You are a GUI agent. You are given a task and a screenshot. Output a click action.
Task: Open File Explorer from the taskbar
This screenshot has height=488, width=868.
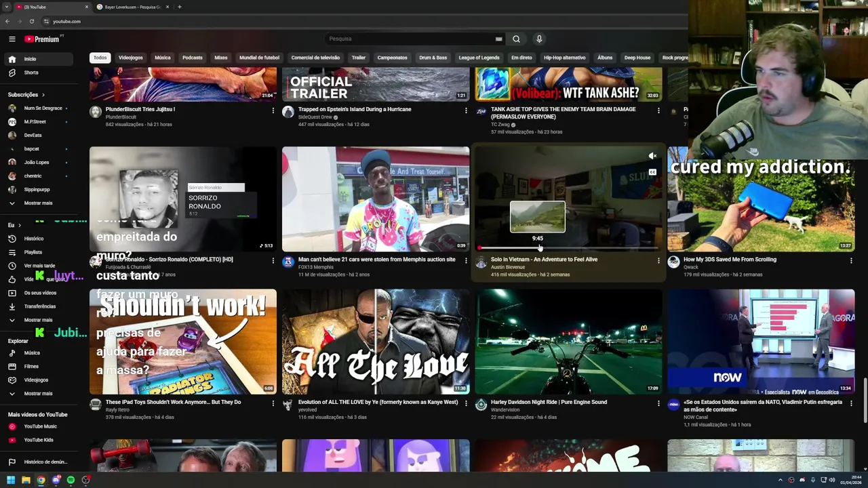click(26, 480)
